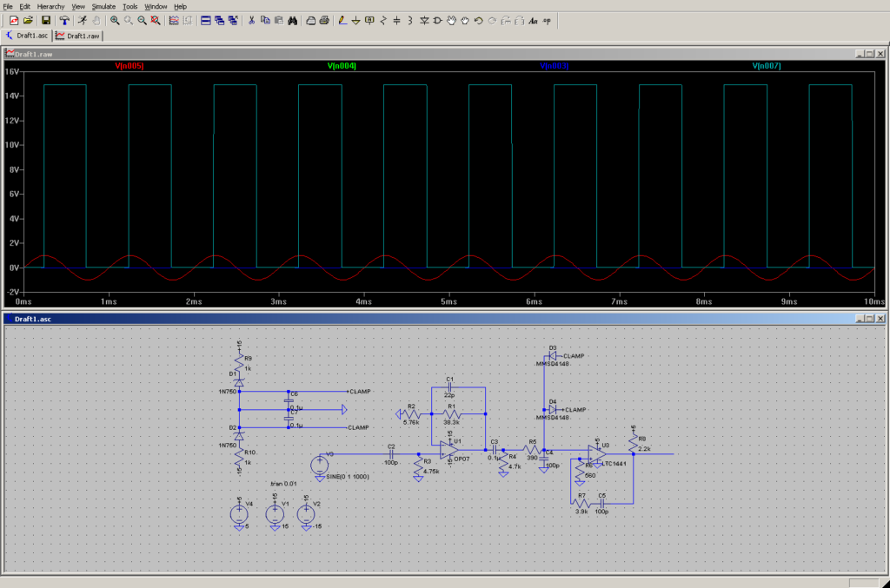
Task: Click the Tile Windows icon
Action: tap(205, 20)
